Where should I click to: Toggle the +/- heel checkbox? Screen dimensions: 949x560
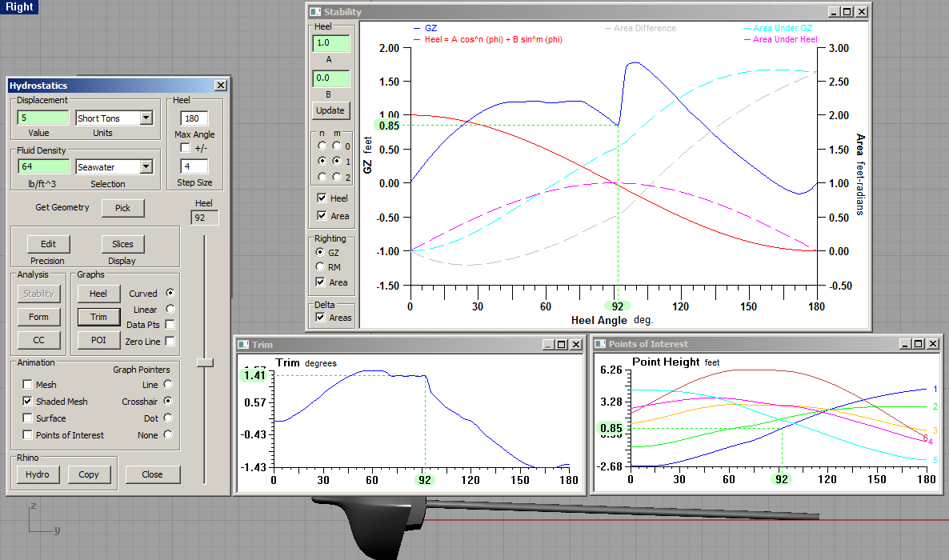185,148
